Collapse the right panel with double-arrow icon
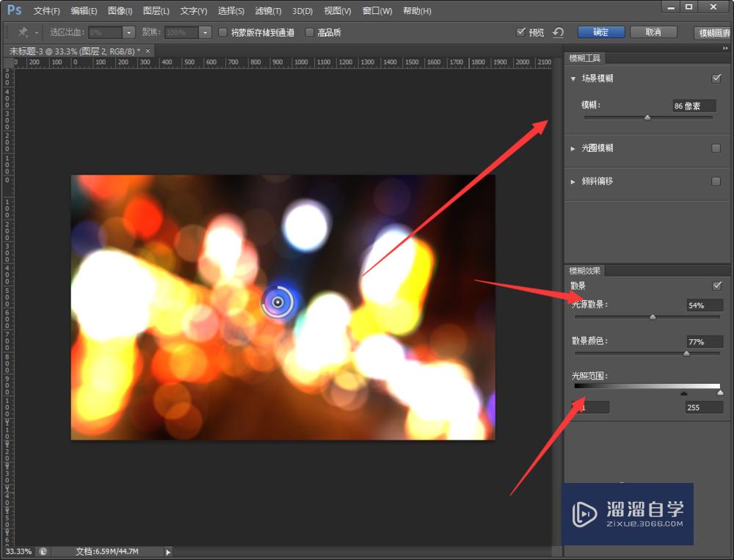This screenshot has width=734, height=560. click(725, 48)
